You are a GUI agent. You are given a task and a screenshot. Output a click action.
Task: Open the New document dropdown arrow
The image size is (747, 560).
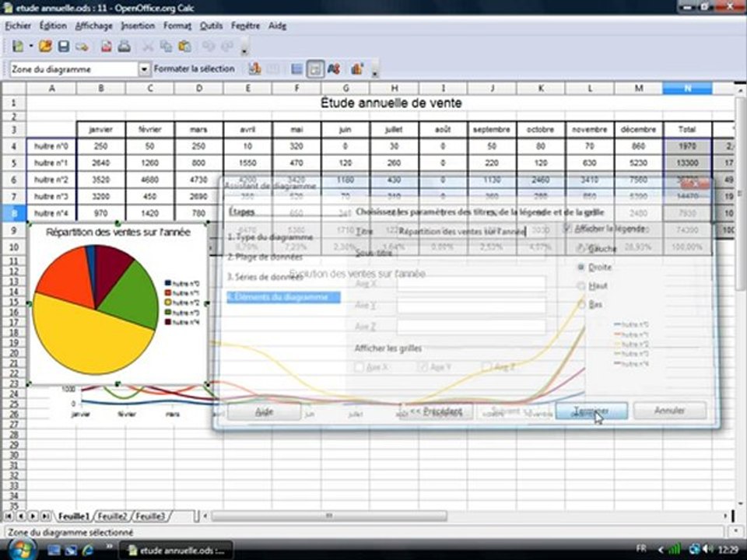click(31, 46)
